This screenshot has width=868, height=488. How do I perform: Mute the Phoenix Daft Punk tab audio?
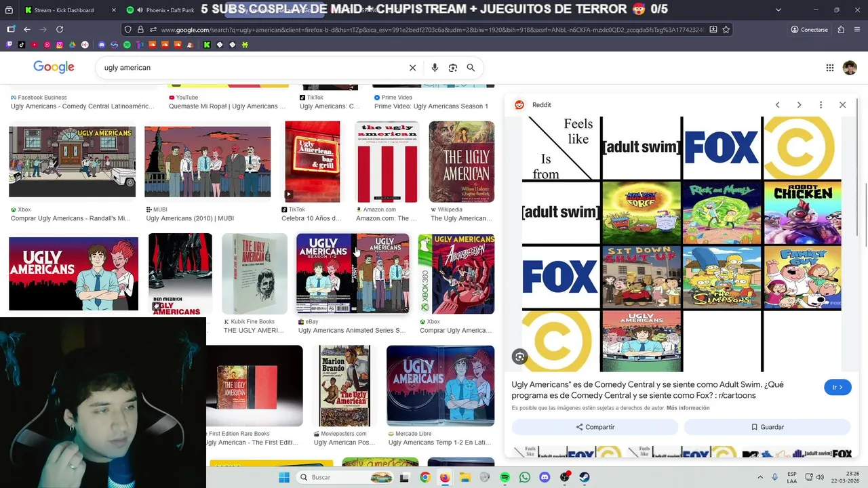pos(140,10)
